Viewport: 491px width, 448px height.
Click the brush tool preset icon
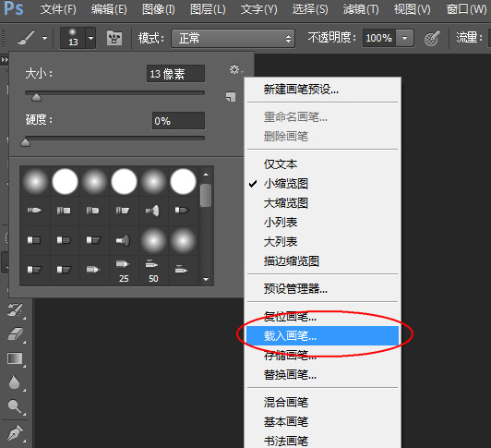pyautogui.click(x=26, y=38)
